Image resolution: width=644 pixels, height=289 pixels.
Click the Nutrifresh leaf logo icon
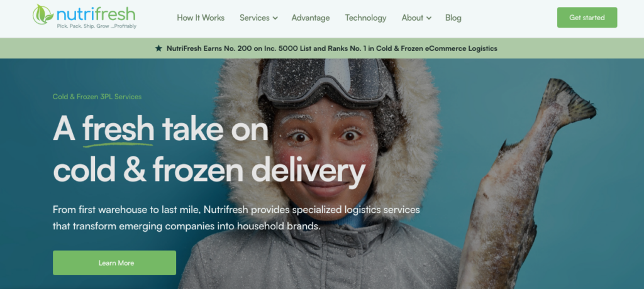pos(43,14)
